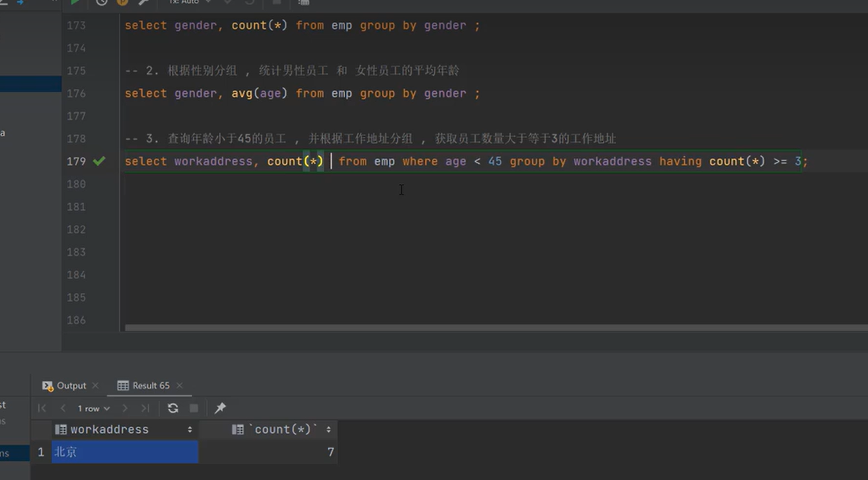The image size is (868, 480).
Task: Select the cell with value 7
Action: [x=268, y=452]
